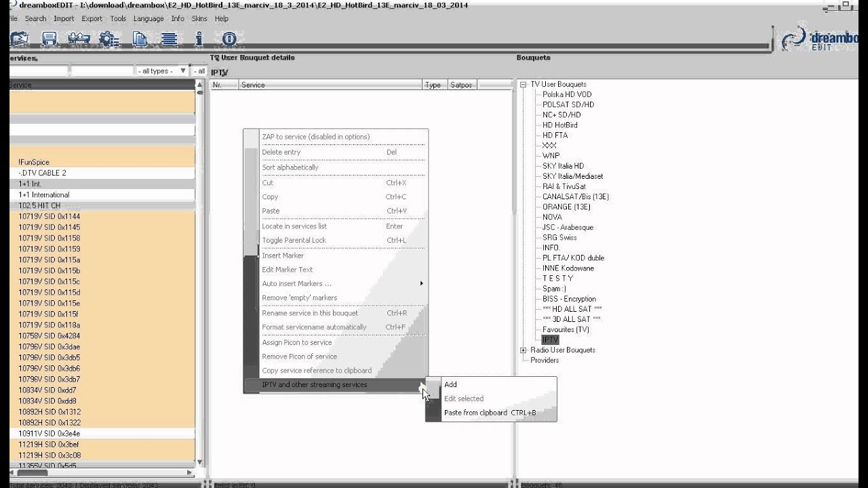
Task: Click the services list scroll up arrow
Action: pyautogui.click(x=199, y=85)
